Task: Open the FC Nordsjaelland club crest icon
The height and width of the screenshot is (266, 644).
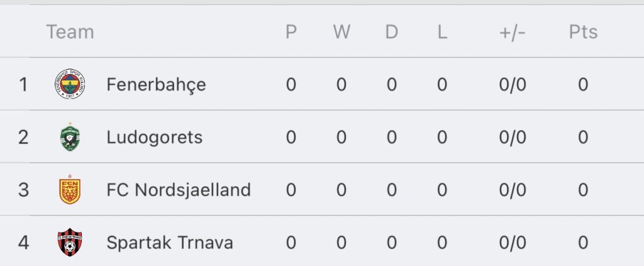Action: click(x=70, y=189)
